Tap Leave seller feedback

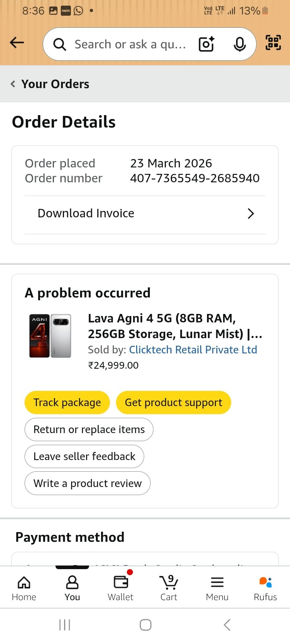[x=84, y=456]
